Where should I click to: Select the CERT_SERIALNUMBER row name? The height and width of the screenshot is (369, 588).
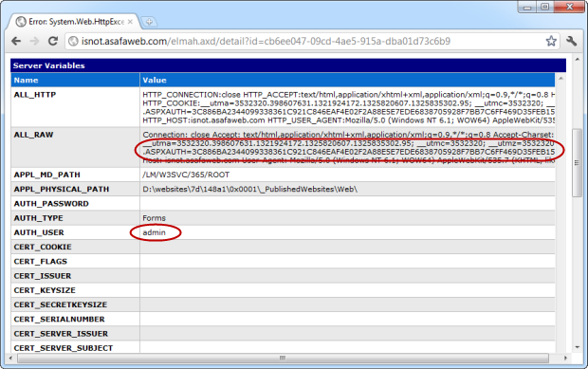pos(59,319)
